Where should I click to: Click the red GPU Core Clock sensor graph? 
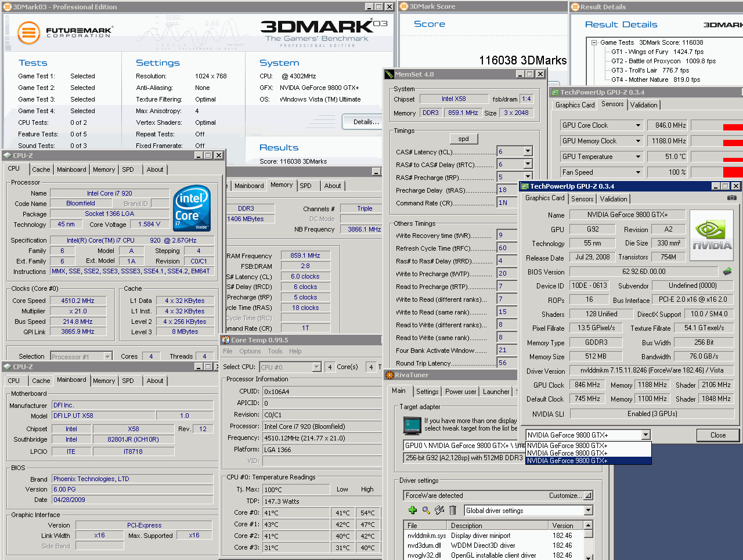tap(717, 125)
